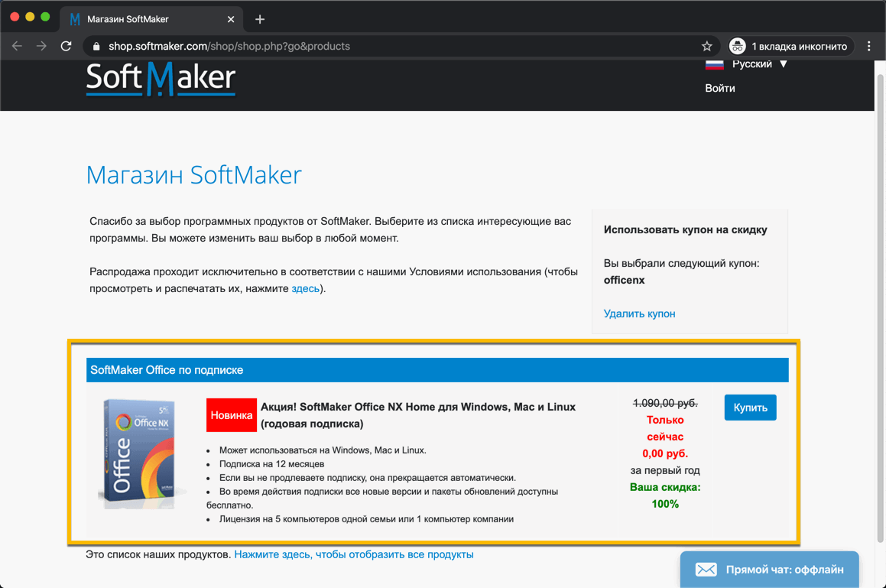Click the Использовать купон на скидку heading

685,229
